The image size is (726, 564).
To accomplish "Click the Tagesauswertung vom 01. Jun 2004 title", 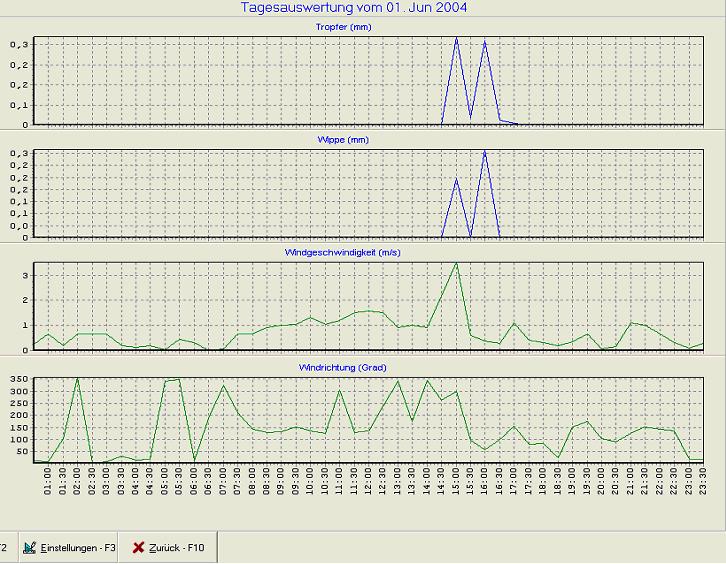I will pos(354,8).
